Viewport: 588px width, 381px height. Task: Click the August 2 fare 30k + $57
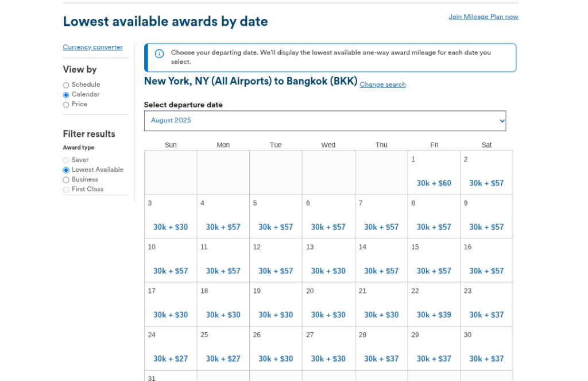486,183
